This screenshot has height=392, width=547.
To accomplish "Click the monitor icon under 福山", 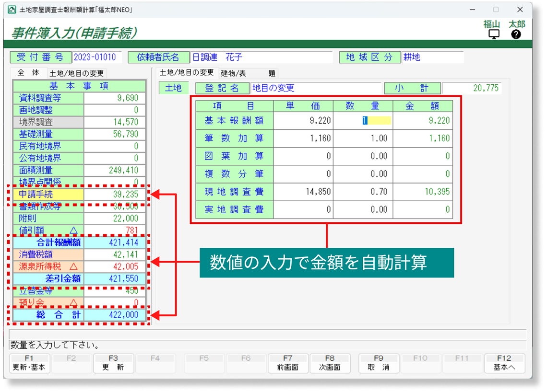I will pos(494,34).
